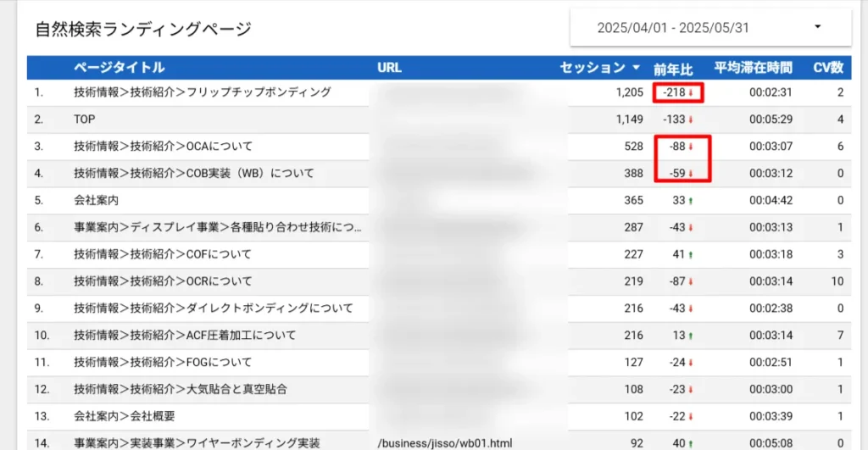This screenshot has height=450, width=868.
Task: Click the URL column header
Action: (x=389, y=68)
